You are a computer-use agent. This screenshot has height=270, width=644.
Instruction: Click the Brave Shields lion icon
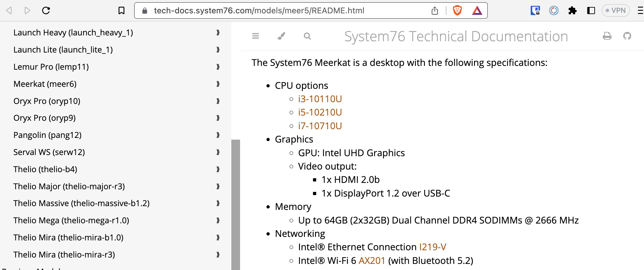457,11
